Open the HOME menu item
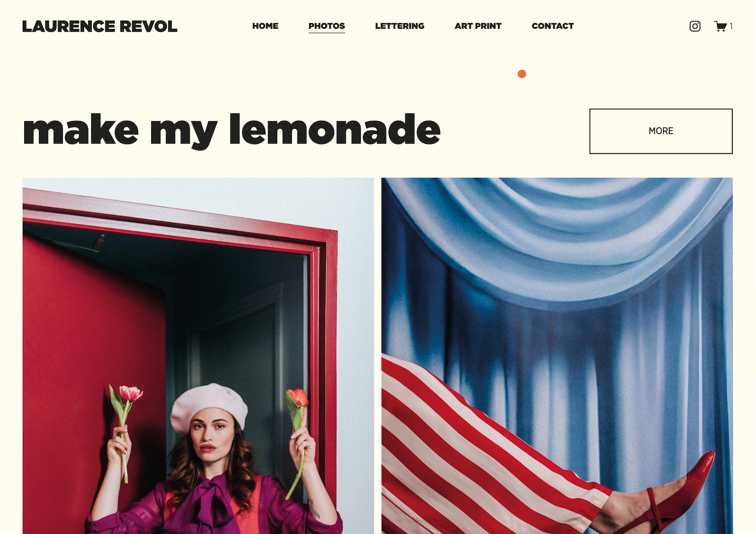756x534 pixels. (x=265, y=26)
